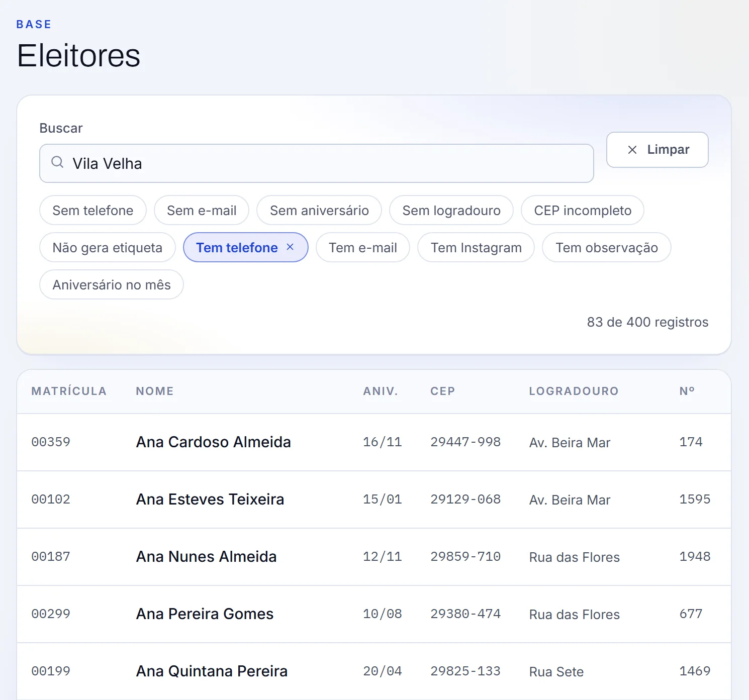Click birthday value 16/11
Screen dimensions: 749x700
click(383, 442)
